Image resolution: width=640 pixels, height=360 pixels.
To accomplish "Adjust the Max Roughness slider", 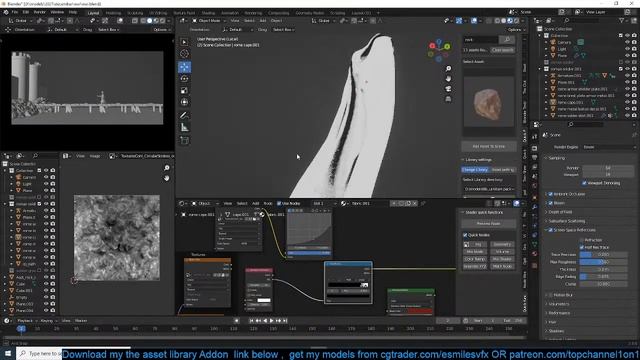I will [603, 262].
